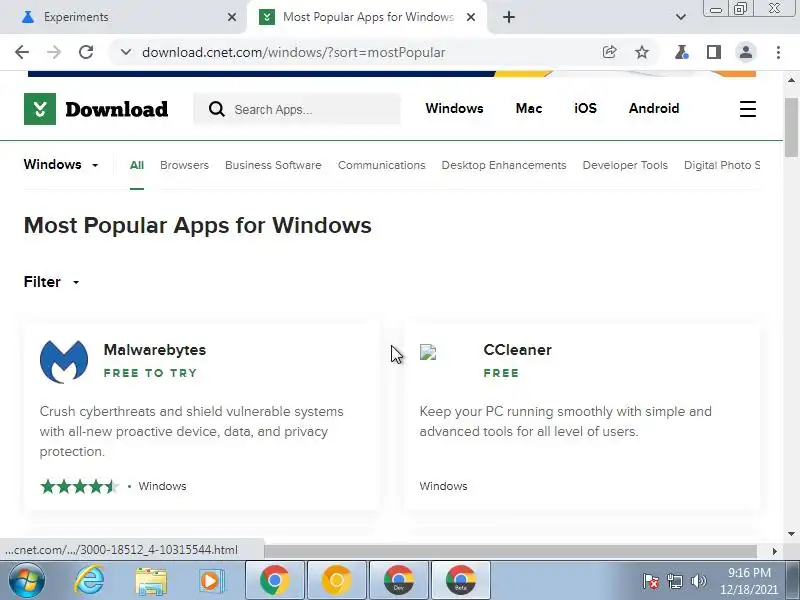Switch to Chrome Canary in taskbar
800x600 pixels.
[336, 581]
